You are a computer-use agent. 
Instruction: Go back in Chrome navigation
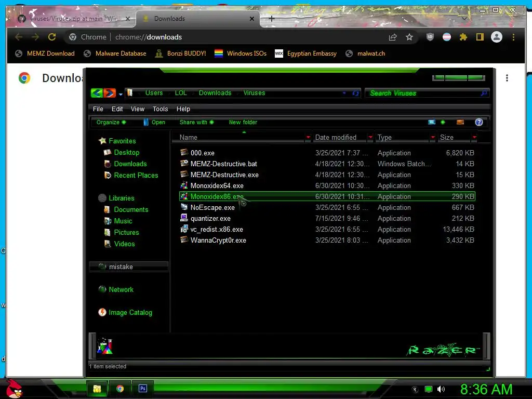(x=19, y=37)
